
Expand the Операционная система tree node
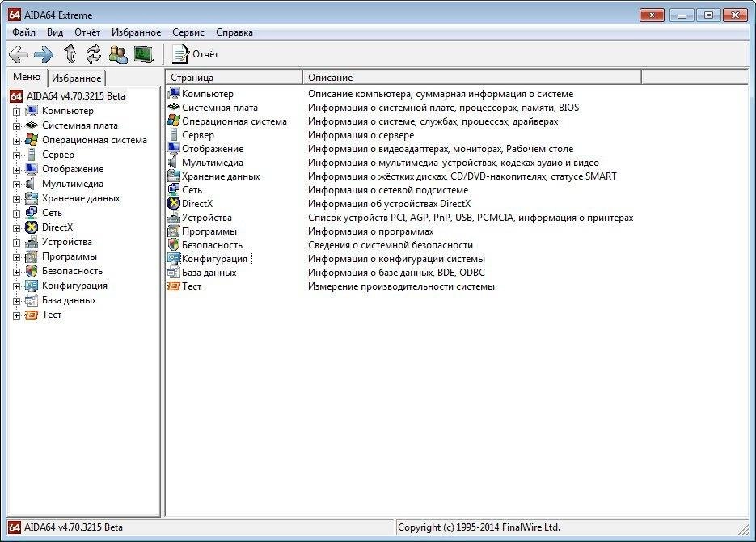pos(16,141)
